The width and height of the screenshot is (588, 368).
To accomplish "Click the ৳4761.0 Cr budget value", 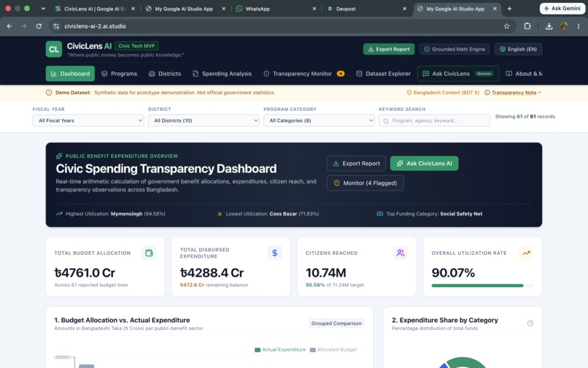I will coord(85,272).
